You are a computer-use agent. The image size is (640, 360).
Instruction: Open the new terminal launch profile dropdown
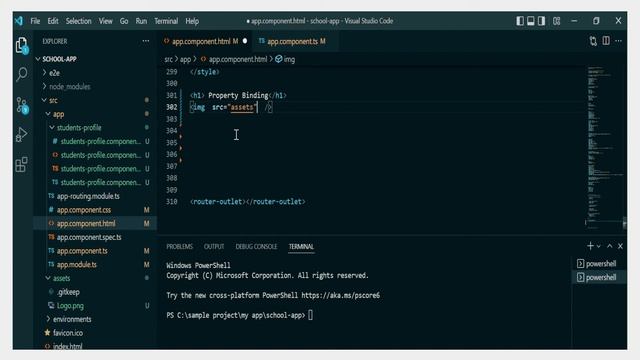click(599, 247)
